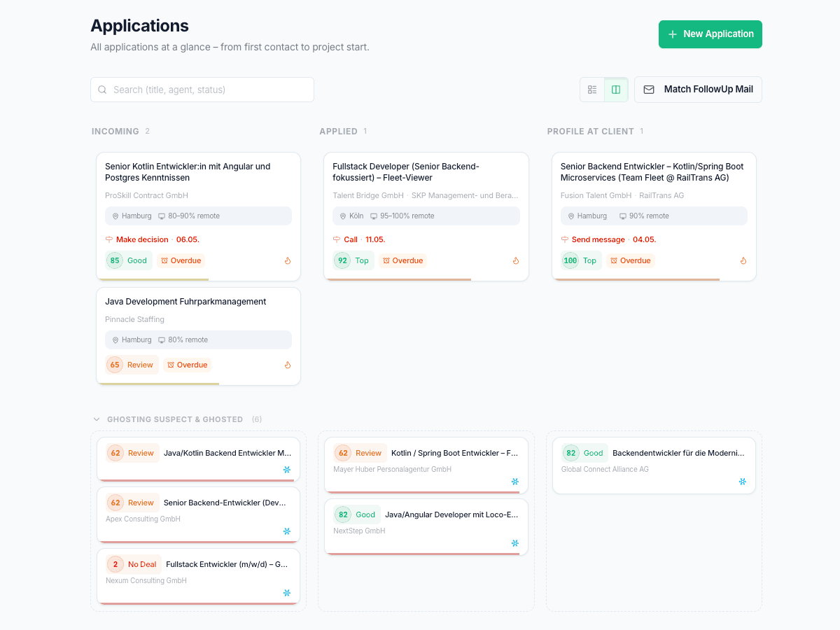Open Senior Backend Entwickler Kotlin/Spring Boot card
The image size is (840, 630).
tap(654, 216)
